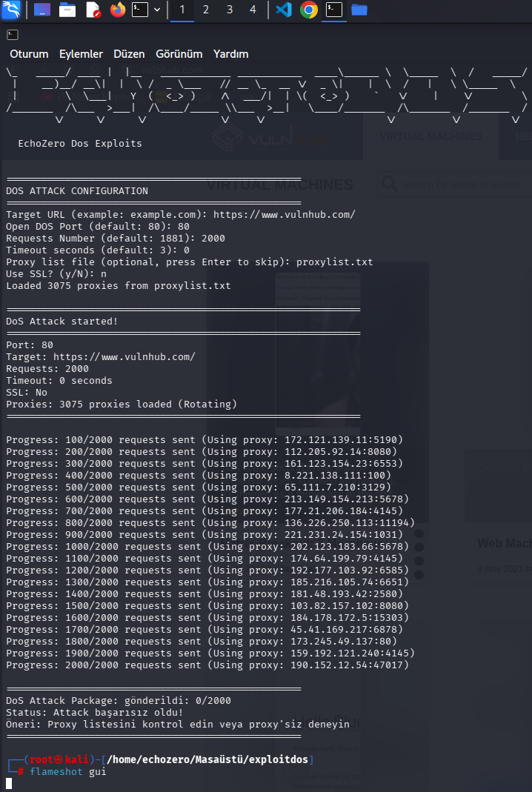Click the 'Progress: 100/2000' line

coord(205,440)
